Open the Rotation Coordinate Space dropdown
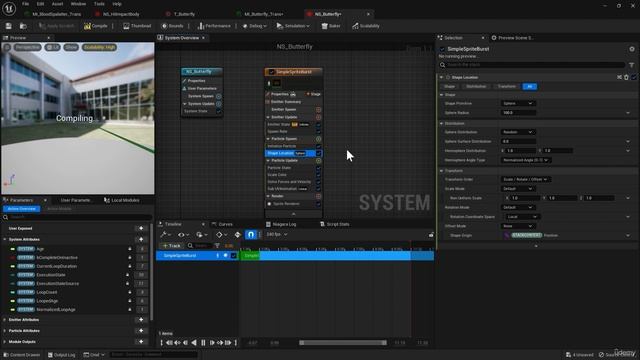 (x=522, y=217)
